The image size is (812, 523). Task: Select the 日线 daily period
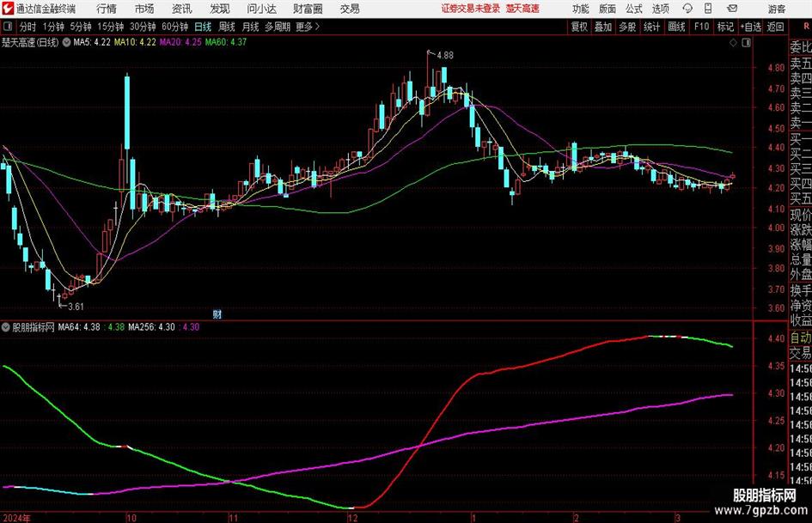click(x=203, y=27)
